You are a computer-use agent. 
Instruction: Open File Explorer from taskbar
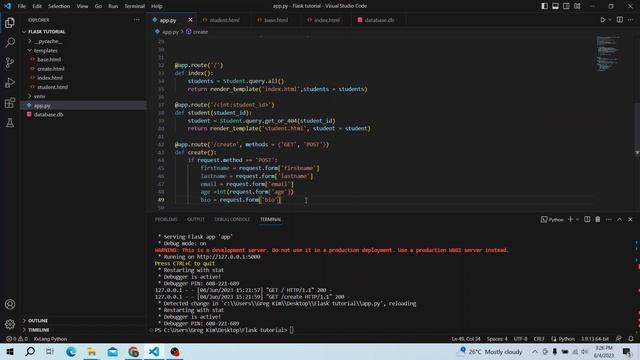pos(92,351)
